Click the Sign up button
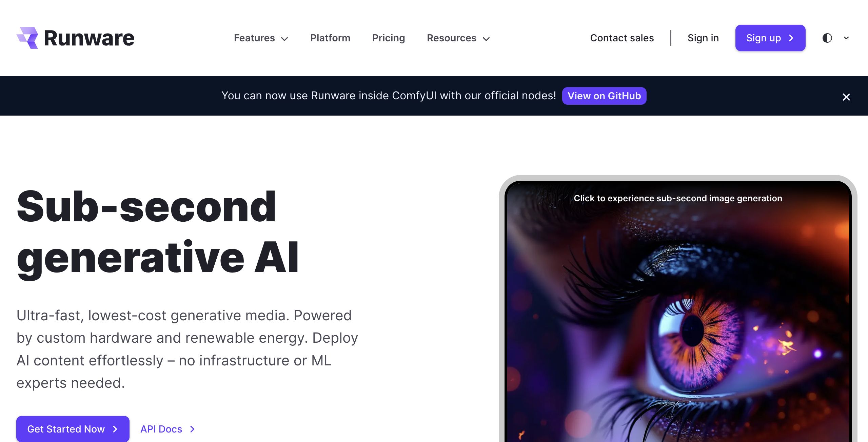 tap(770, 38)
